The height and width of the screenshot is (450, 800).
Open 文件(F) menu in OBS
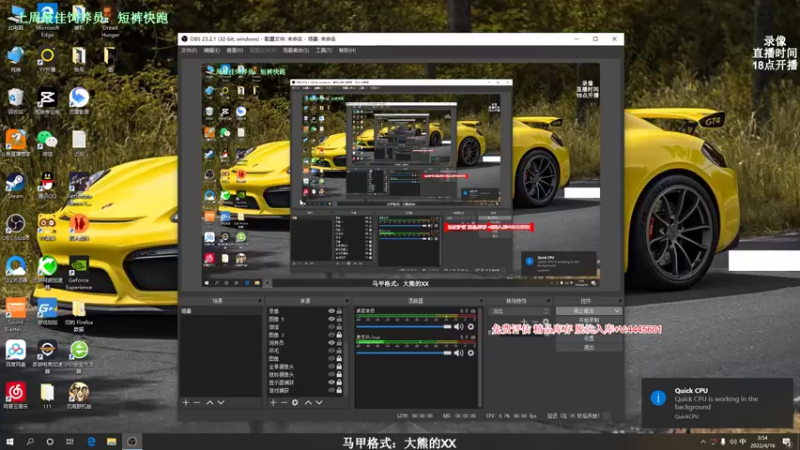tap(189, 51)
